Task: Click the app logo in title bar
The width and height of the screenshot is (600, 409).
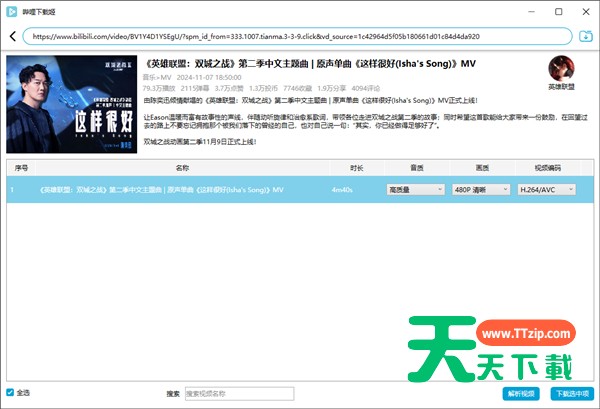Action: (11, 11)
